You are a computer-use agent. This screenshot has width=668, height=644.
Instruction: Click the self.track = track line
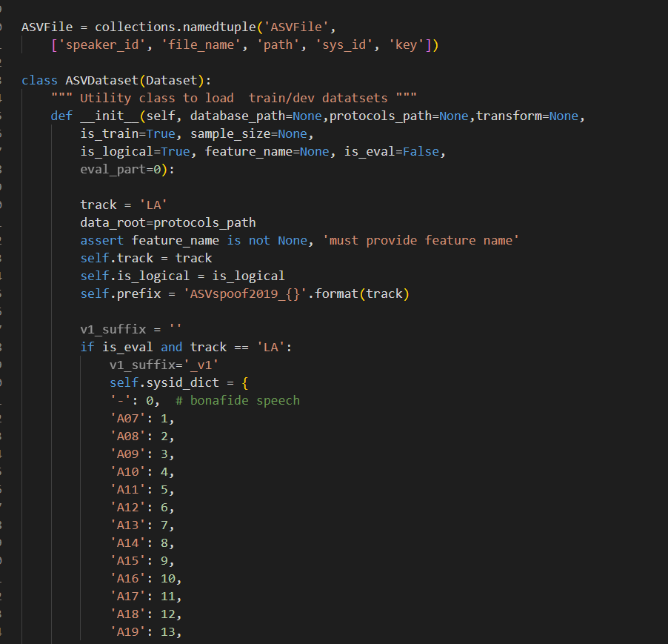coord(146,259)
